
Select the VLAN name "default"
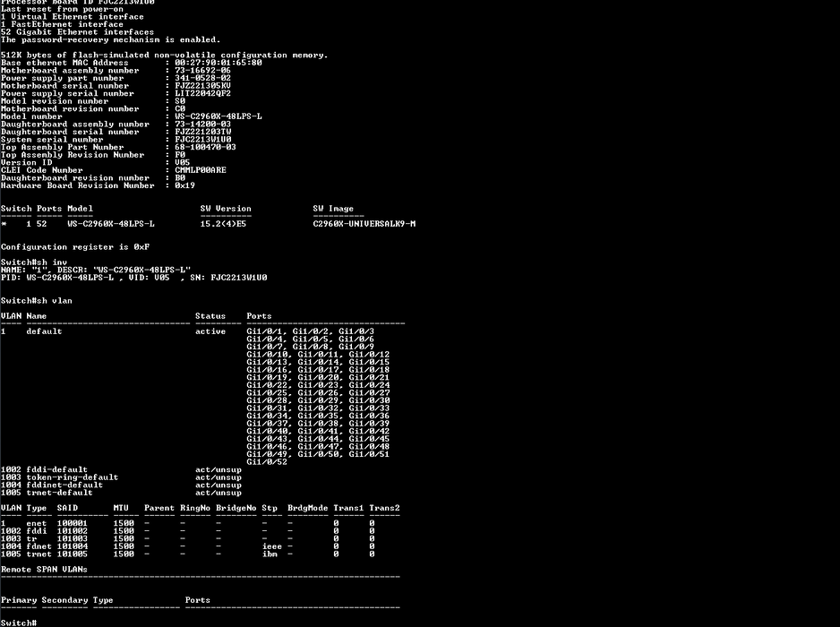point(44,331)
